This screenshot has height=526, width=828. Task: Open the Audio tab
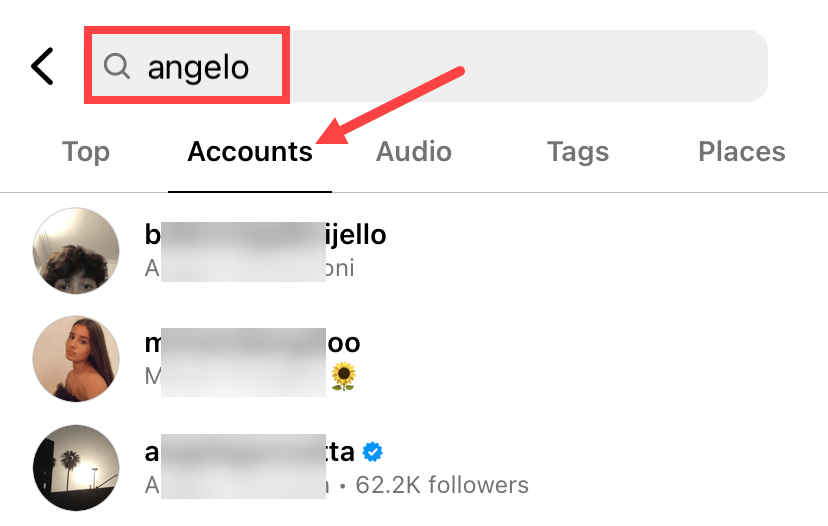[x=414, y=152]
